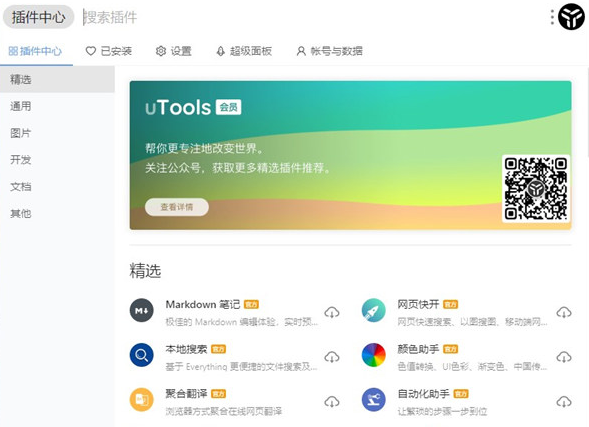Select the 其他 sidebar category

pyautogui.click(x=57, y=213)
